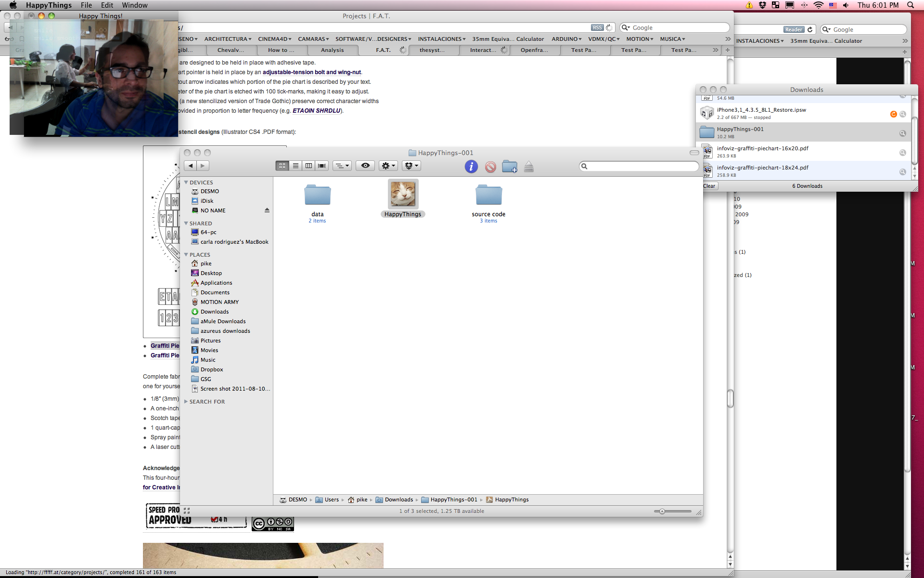Click the Dropbox menu bar icon
Screen dimensions: 924x578
tap(762, 5)
